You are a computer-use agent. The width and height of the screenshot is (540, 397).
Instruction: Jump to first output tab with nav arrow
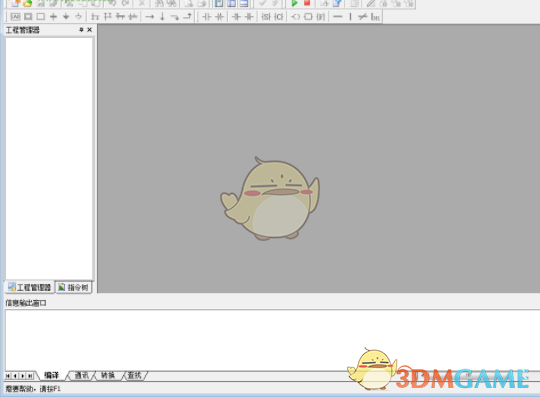8,376
